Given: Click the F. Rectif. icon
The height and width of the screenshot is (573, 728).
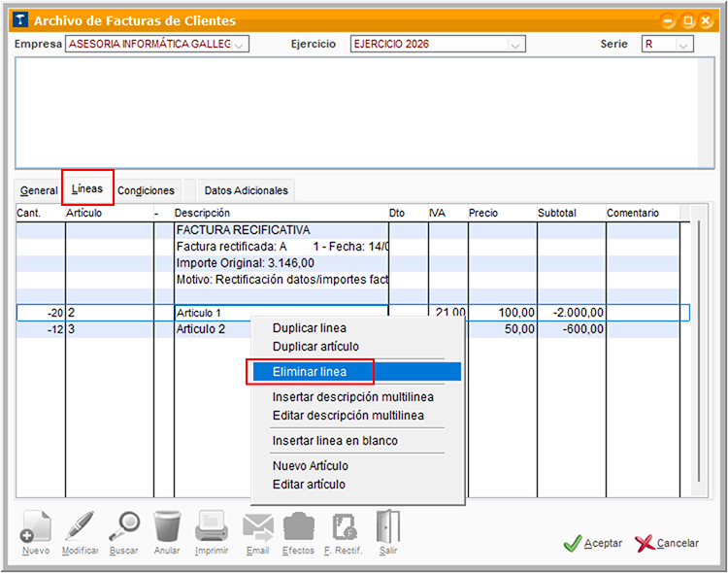Looking at the screenshot, I should [x=344, y=526].
